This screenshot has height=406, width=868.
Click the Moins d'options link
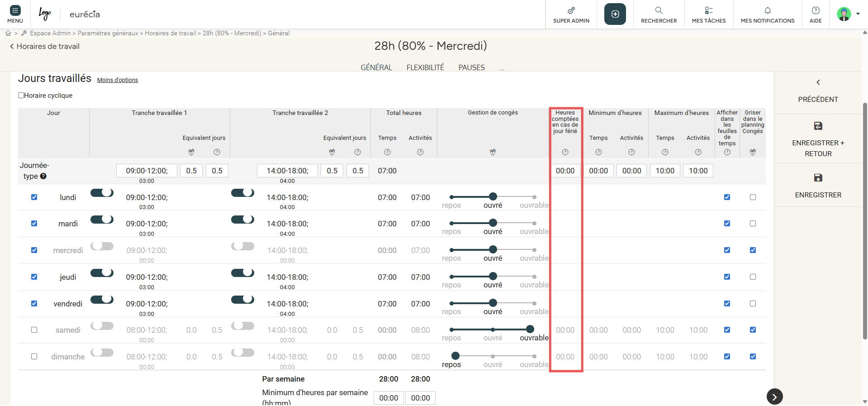[x=118, y=80]
